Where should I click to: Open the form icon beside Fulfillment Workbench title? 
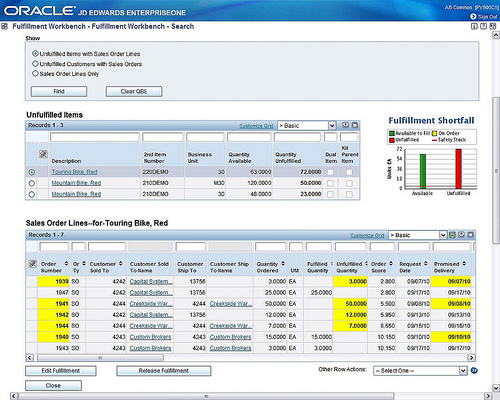pos(4,26)
